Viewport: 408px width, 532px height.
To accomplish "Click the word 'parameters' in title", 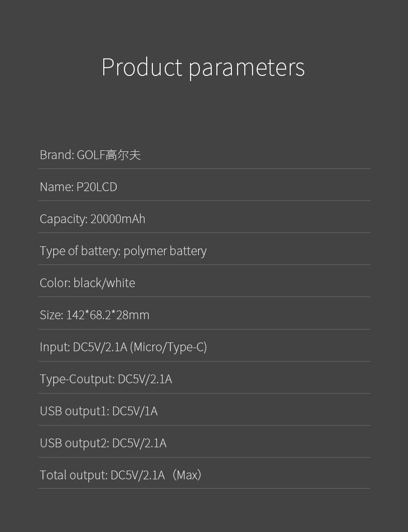I will [x=246, y=68].
